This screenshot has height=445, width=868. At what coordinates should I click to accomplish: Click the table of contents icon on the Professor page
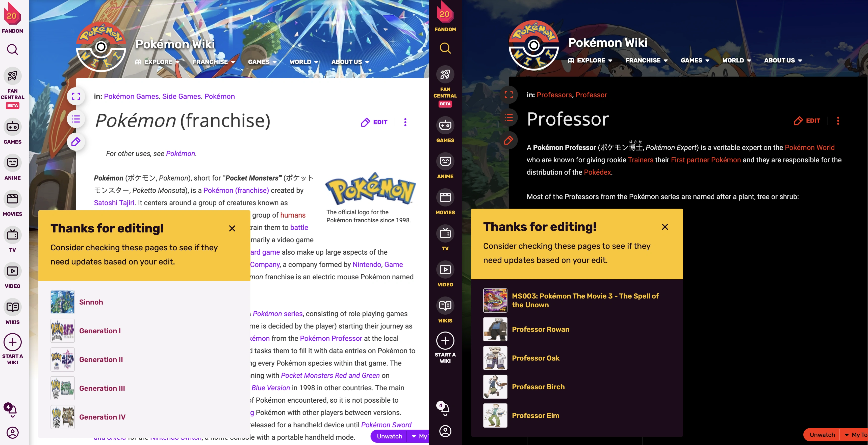(508, 117)
